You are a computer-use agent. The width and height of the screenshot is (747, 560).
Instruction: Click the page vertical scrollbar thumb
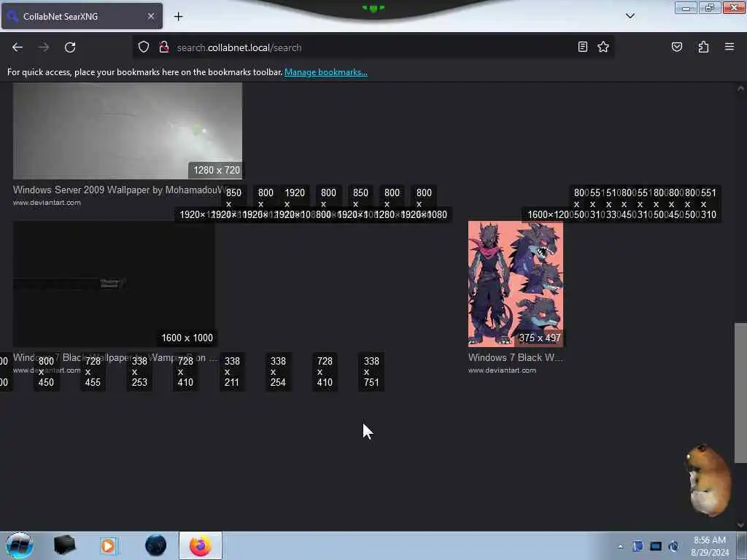click(740, 393)
